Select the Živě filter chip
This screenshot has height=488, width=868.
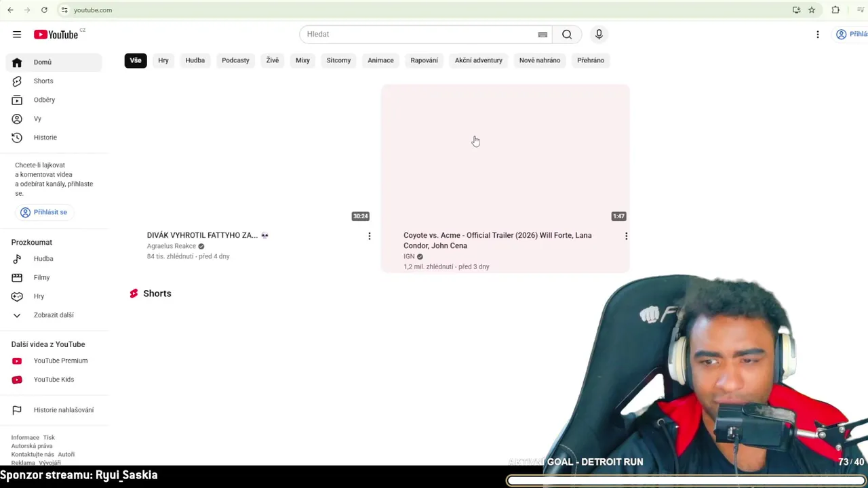tap(273, 60)
